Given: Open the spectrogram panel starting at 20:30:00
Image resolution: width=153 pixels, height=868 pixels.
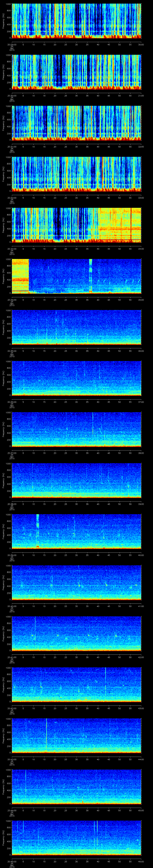Looking at the screenshot, I should tap(77, 72).
